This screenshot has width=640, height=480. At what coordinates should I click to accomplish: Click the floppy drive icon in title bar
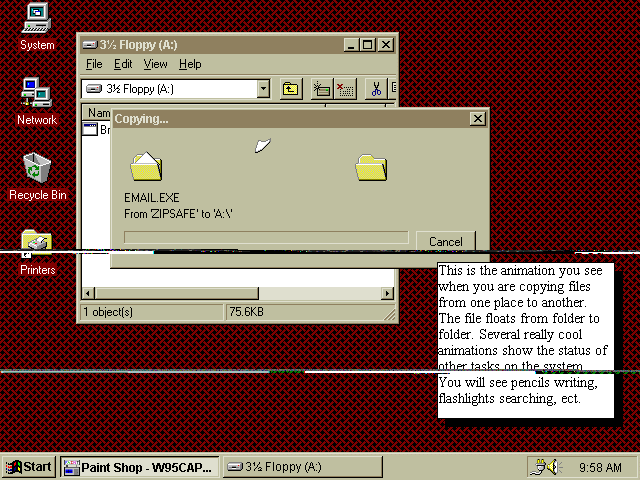tap(90, 44)
